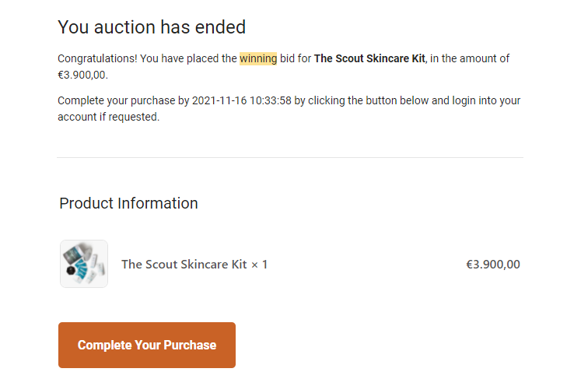Image resolution: width=588 pixels, height=372 pixels.
Task: Click the horizontal divider line
Action: coord(289,158)
